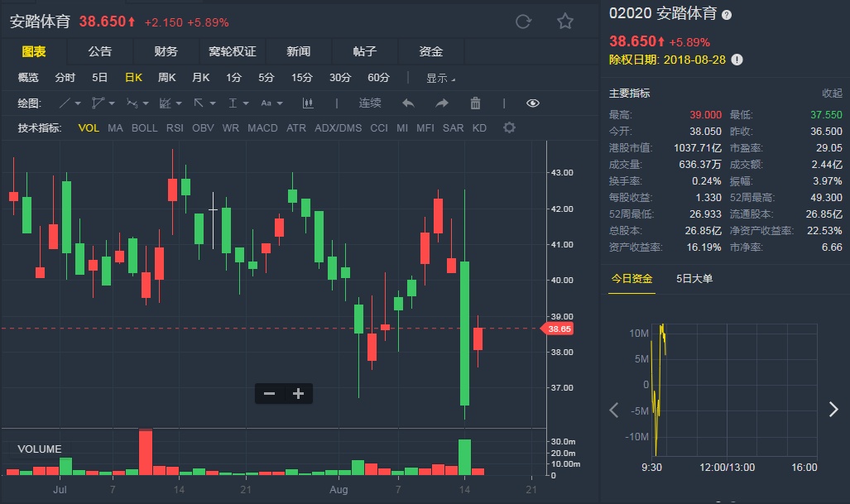Toggle the ATR indicator

click(x=296, y=128)
